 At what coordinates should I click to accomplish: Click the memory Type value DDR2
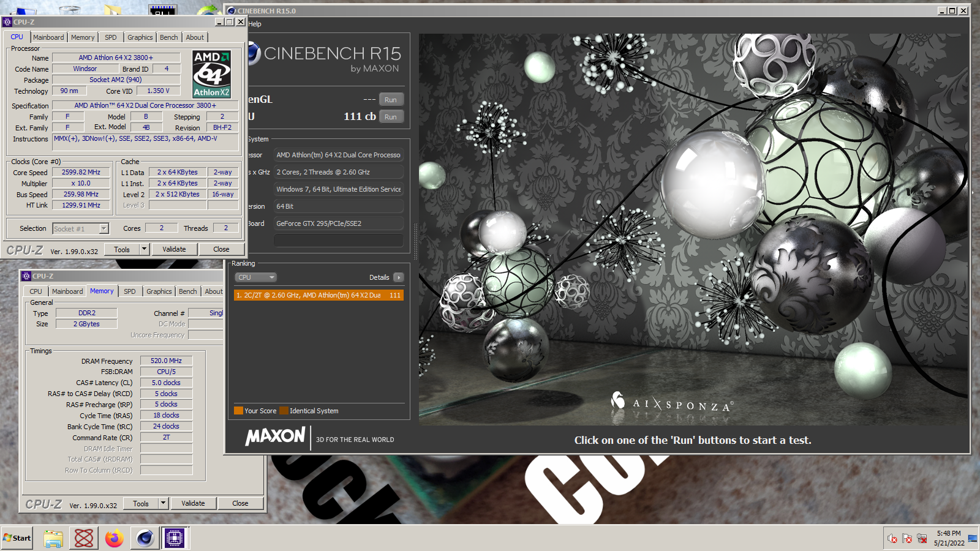pos(86,313)
